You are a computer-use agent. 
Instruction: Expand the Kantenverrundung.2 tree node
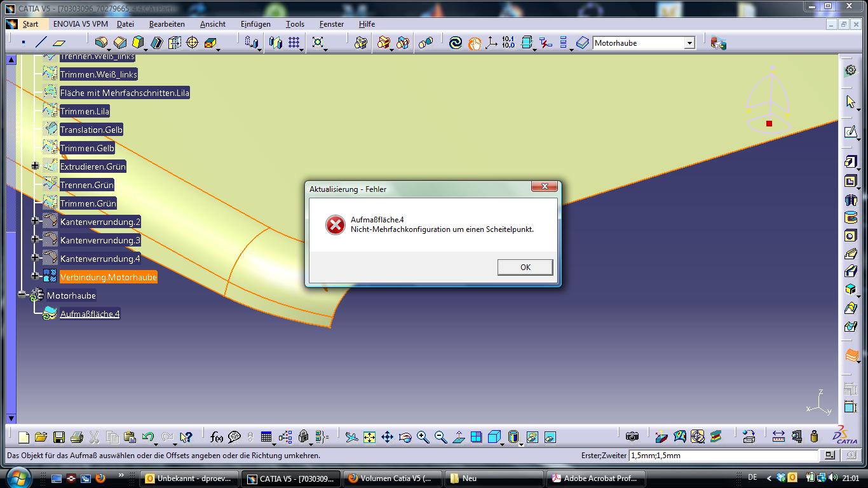(35, 221)
